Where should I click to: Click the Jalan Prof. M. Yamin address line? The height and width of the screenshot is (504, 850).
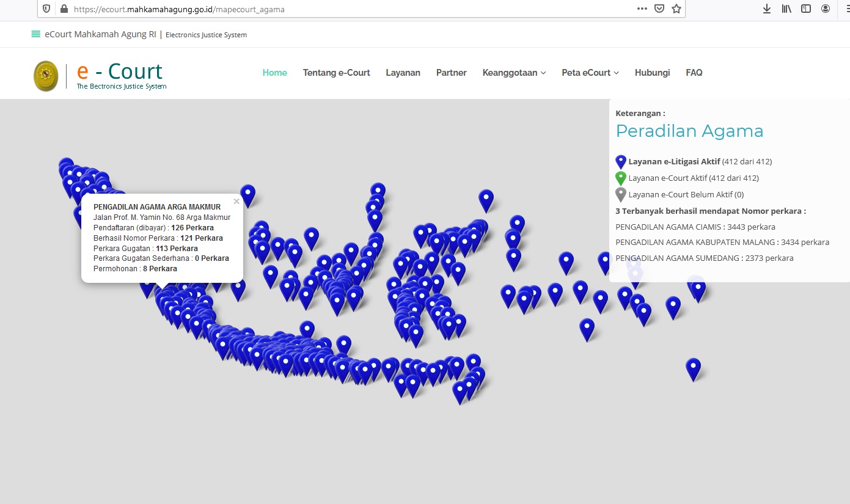tap(162, 217)
